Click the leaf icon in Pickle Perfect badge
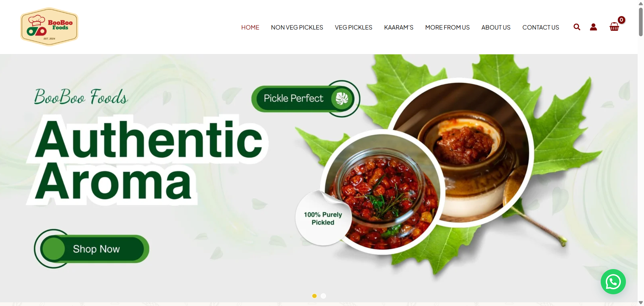The height and width of the screenshot is (306, 644). click(x=342, y=99)
